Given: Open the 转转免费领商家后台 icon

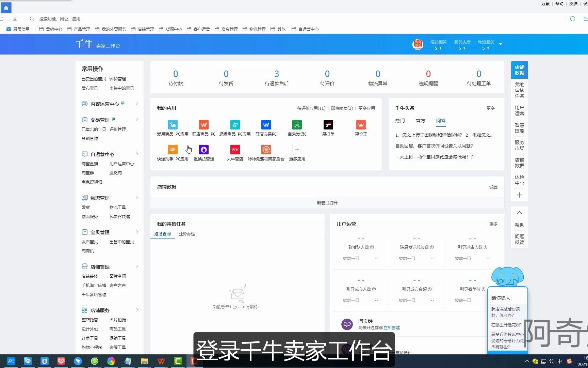Looking at the screenshot, I should (266, 150).
